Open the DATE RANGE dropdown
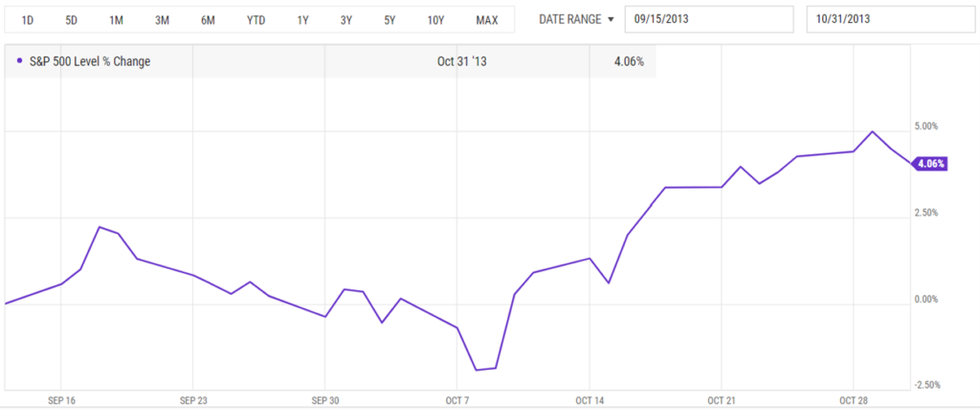980x409 pixels. click(577, 19)
